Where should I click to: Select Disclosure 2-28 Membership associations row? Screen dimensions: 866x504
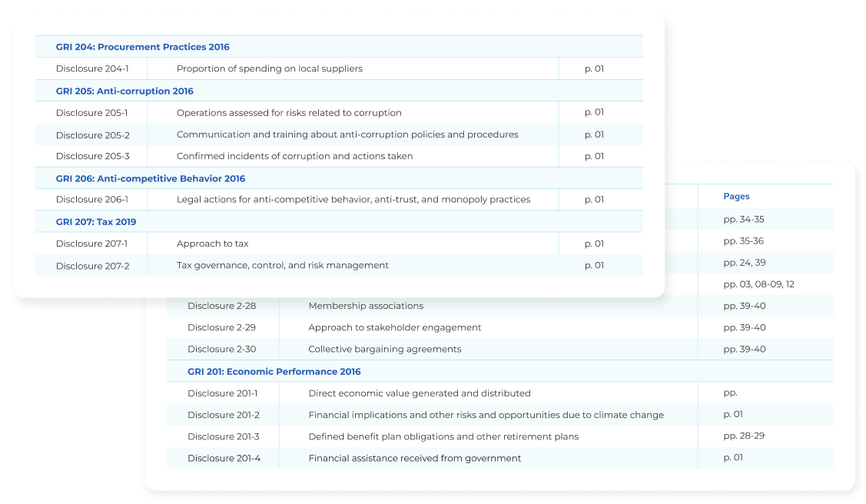pyautogui.click(x=499, y=306)
